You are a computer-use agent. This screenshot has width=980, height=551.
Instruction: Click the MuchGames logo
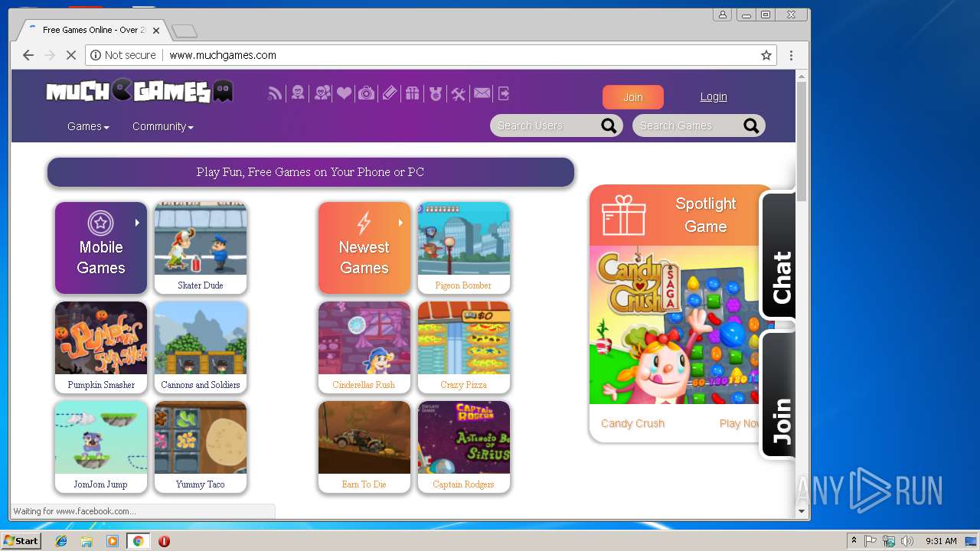pos(139,92)
